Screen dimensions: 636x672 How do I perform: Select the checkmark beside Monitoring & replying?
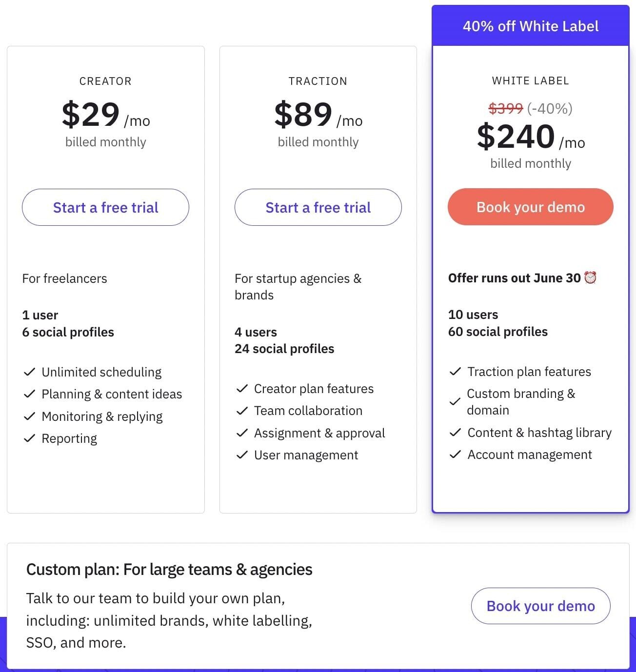30,416
